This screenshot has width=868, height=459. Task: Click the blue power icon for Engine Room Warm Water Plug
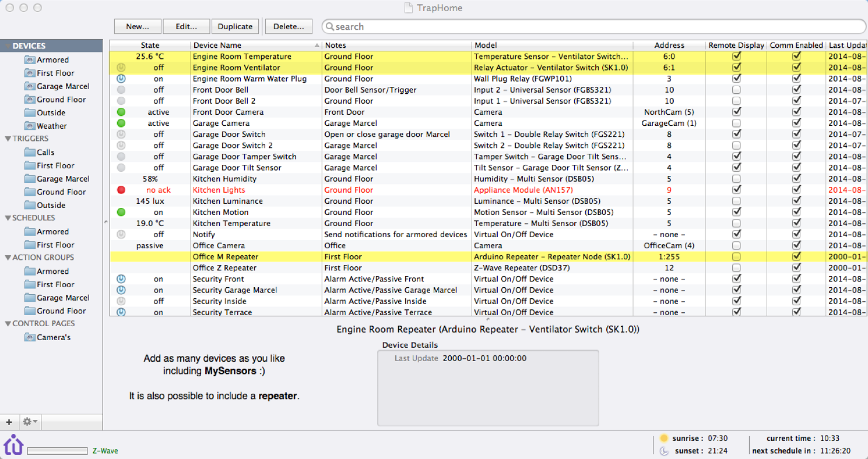[x=121, y=79]
